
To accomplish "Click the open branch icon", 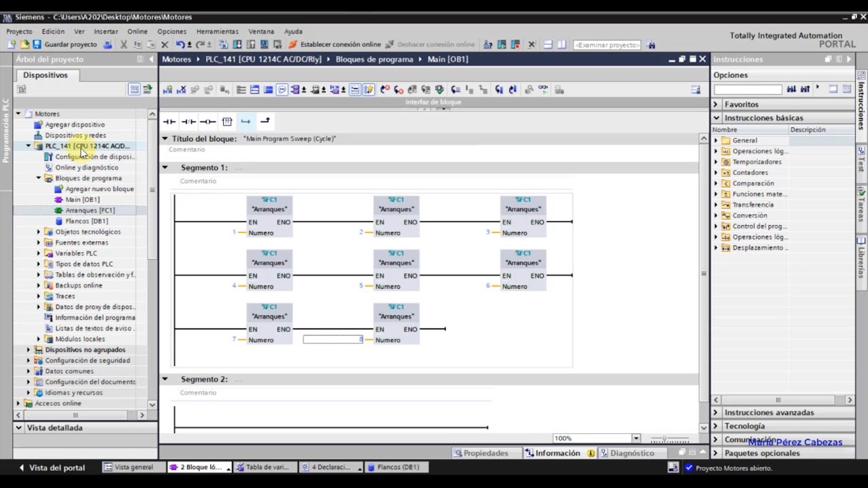I will coord(245,121).
